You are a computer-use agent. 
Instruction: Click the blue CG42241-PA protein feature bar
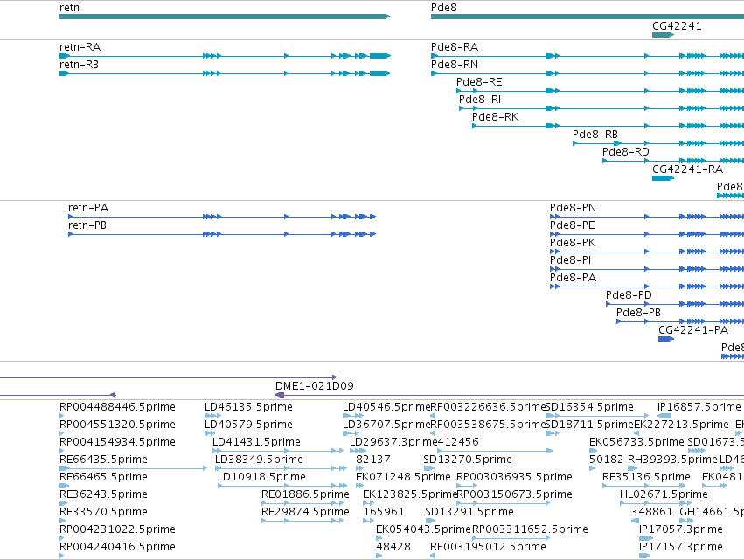(666, 339)
